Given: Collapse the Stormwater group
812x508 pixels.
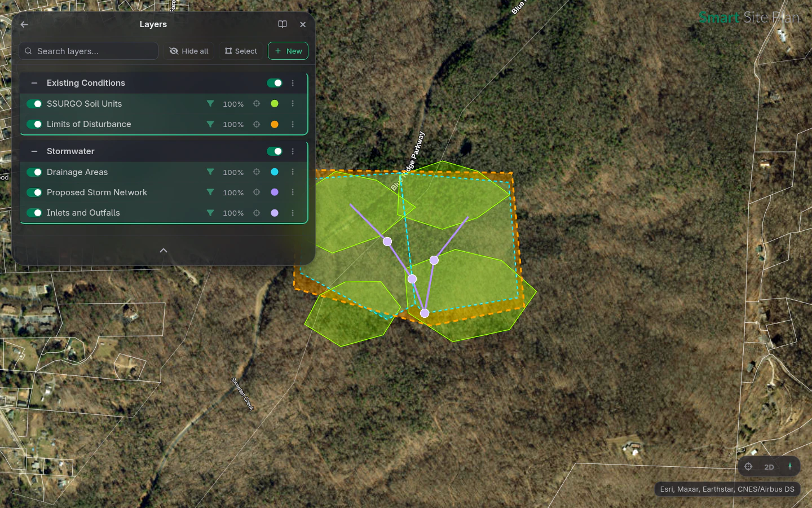Looking at the screenshot, I should click(34, 151).
